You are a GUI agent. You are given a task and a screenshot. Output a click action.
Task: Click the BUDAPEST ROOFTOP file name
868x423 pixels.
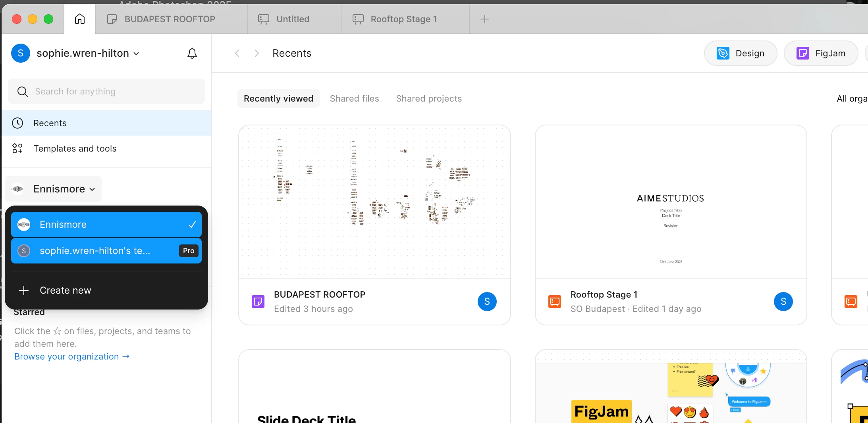320,294
